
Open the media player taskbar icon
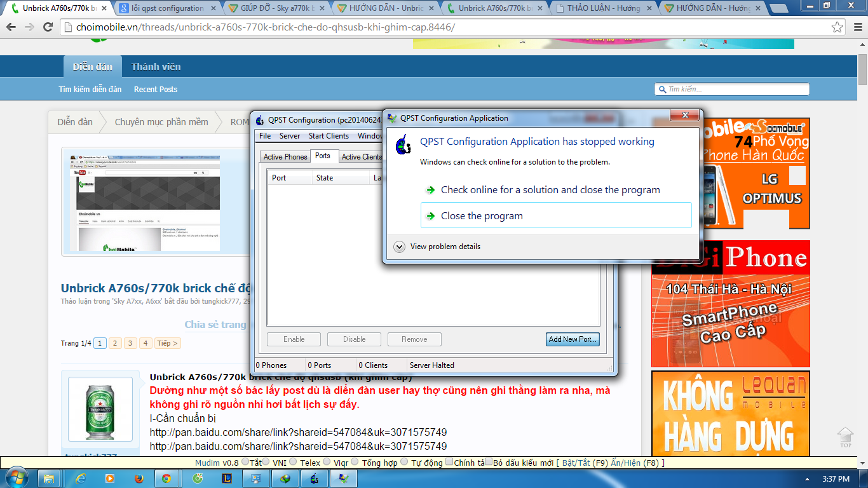click(x=109, y=478)
